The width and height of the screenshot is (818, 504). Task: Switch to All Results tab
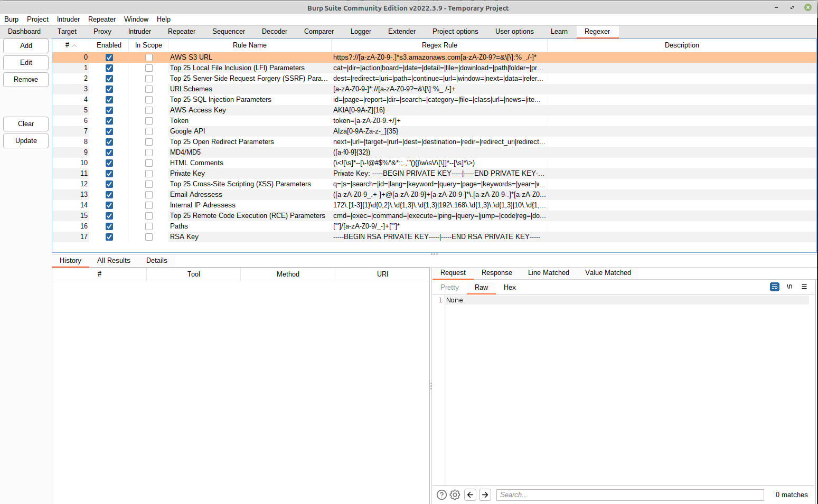(114, 261)
